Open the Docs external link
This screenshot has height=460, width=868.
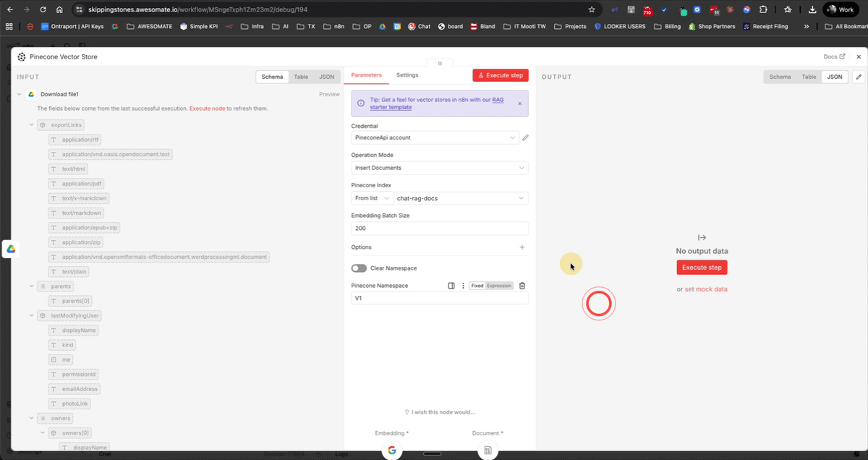click(x=834, y=56)
